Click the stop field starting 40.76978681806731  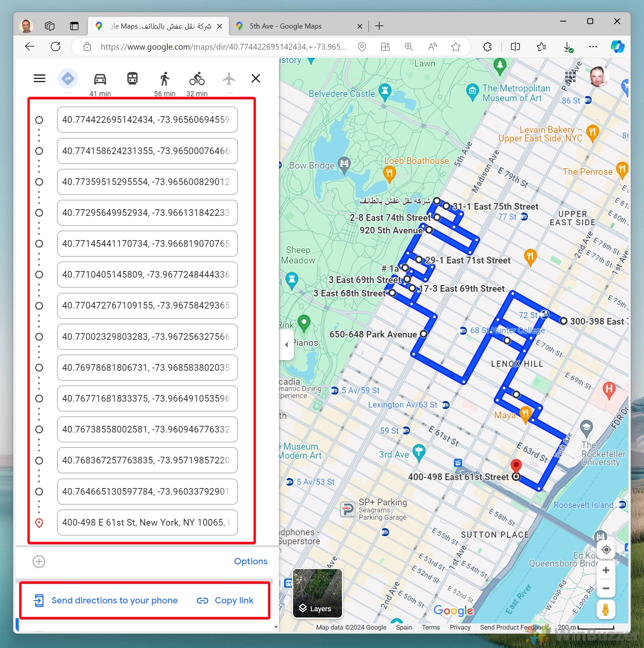[x=148, y=368]
